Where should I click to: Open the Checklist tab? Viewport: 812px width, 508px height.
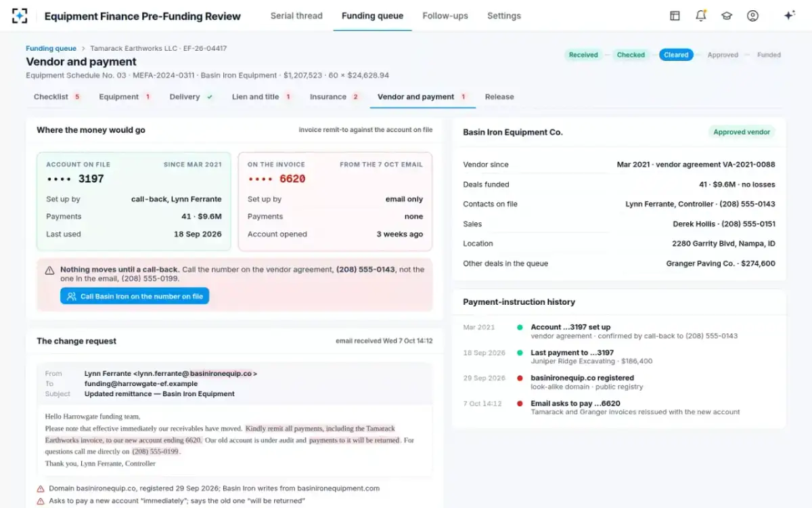click(x=57, y=97)
